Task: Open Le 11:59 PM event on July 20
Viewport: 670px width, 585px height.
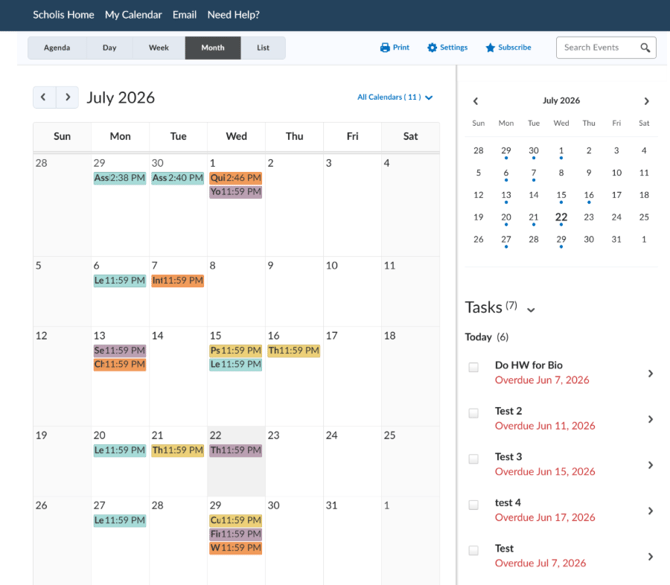Action: point(120,450)
